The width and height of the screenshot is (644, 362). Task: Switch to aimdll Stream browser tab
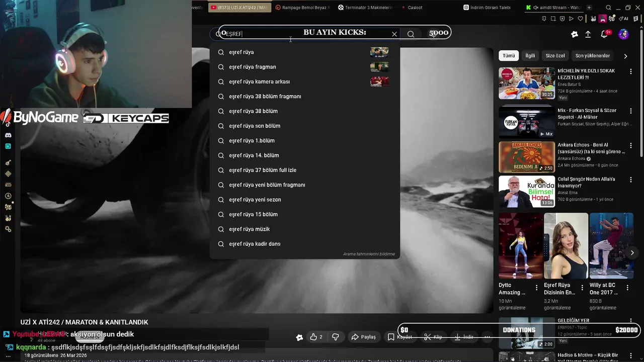[553, 8]
